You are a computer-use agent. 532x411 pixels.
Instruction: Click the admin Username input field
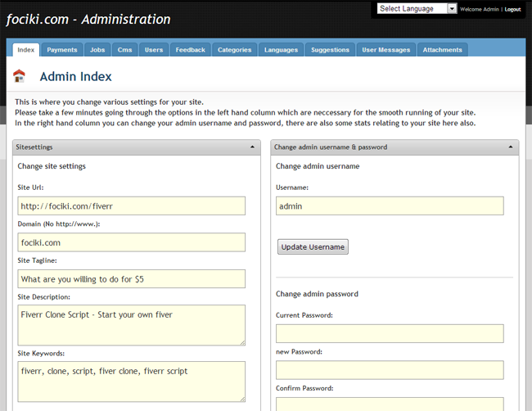point(390,205)
